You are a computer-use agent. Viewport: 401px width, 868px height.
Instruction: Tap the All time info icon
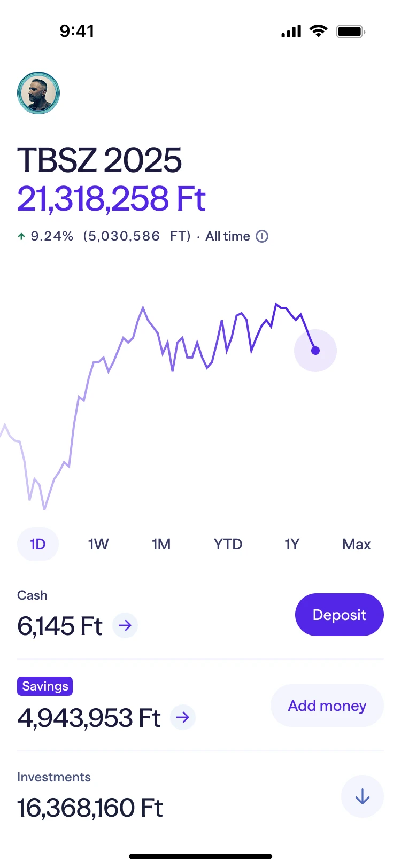(x=262, y=236)
